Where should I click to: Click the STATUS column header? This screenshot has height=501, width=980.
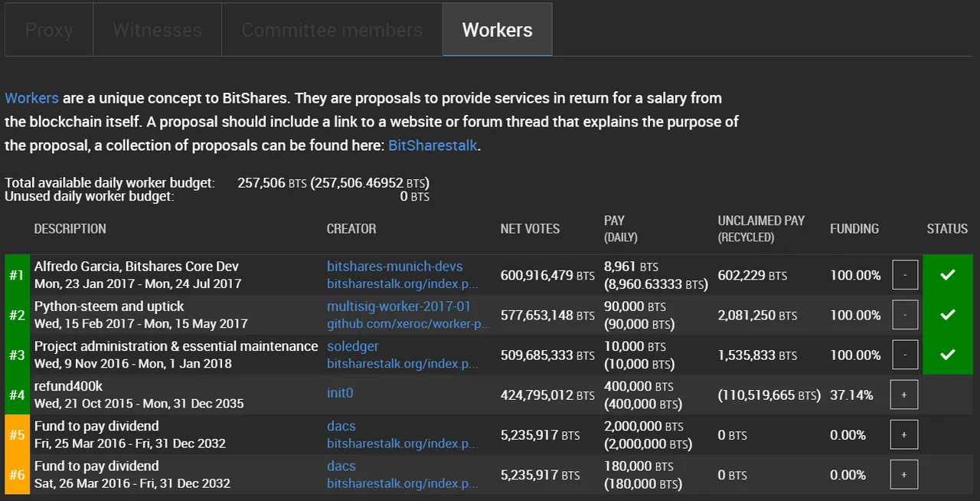[947, 228]
